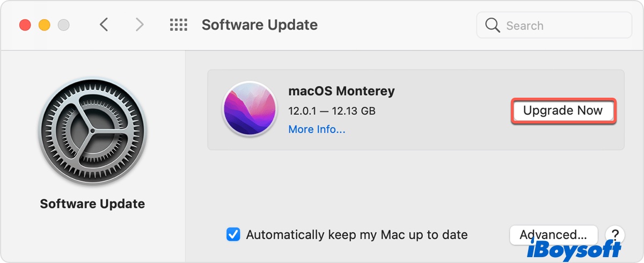Focus the Search input field
This screenshot has height=263, width=644.
563,25
